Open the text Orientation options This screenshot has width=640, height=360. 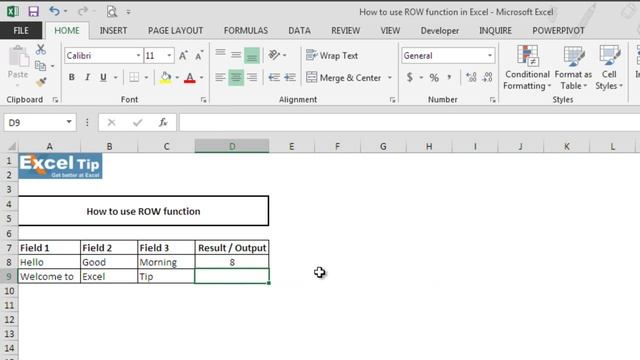click(274, 55)
